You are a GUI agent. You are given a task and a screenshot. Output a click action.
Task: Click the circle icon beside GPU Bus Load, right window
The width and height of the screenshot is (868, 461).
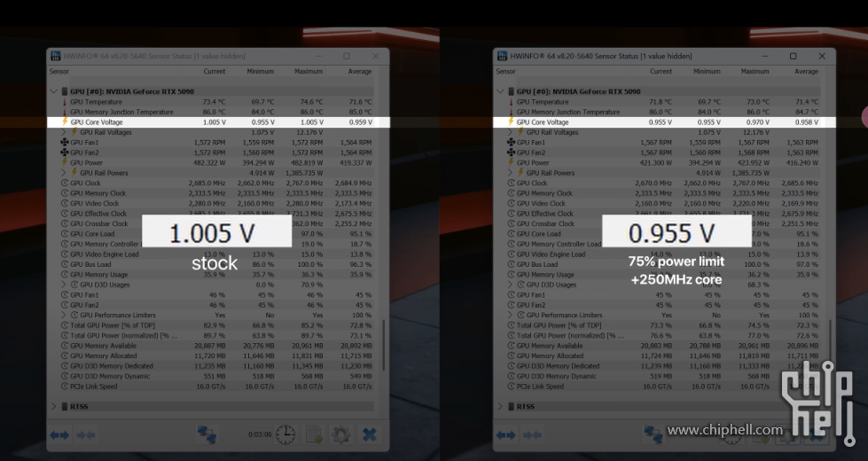511,264
